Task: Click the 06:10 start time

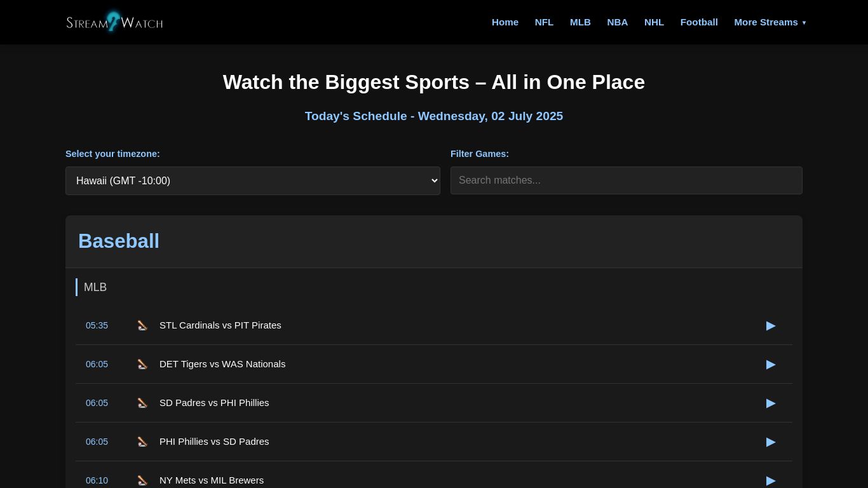Action: coord(97,480)
